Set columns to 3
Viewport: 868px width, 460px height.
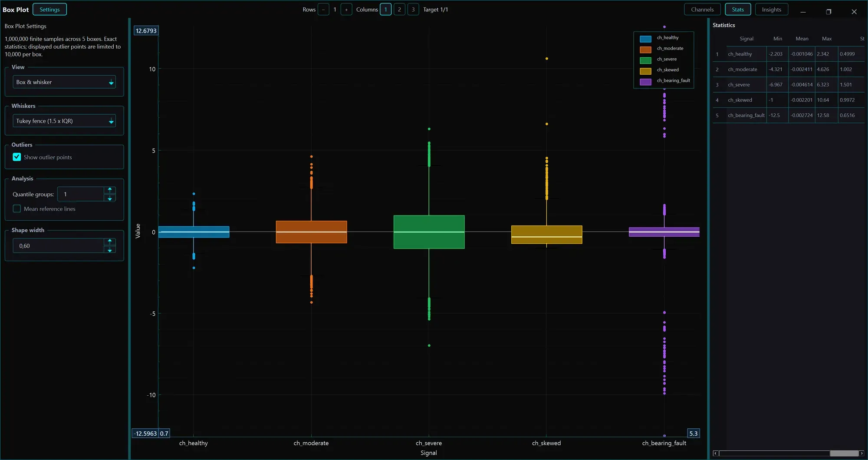click(413, 10)
